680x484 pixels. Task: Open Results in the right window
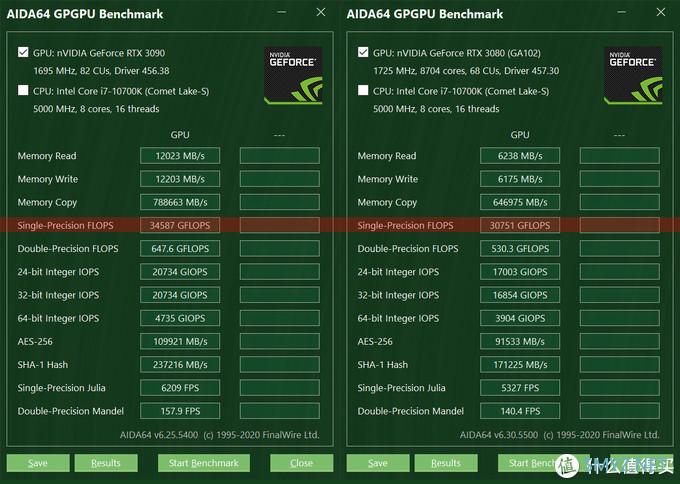tap(446, 463)
